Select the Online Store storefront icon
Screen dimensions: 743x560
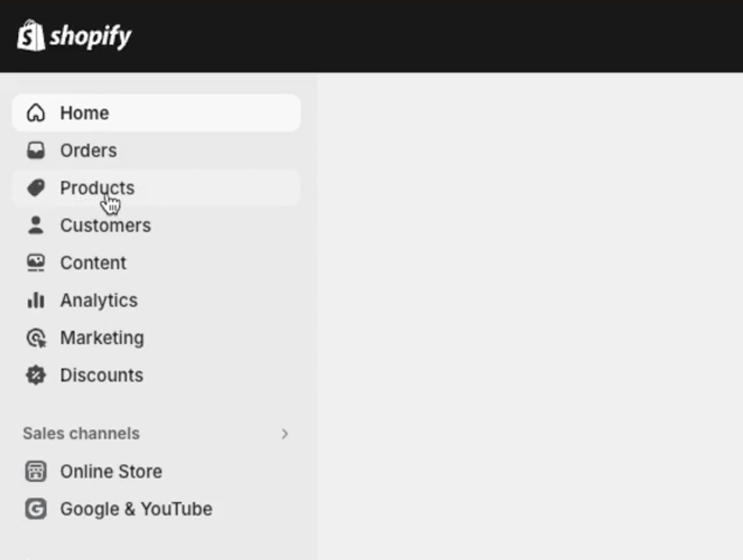pos(36,472)
